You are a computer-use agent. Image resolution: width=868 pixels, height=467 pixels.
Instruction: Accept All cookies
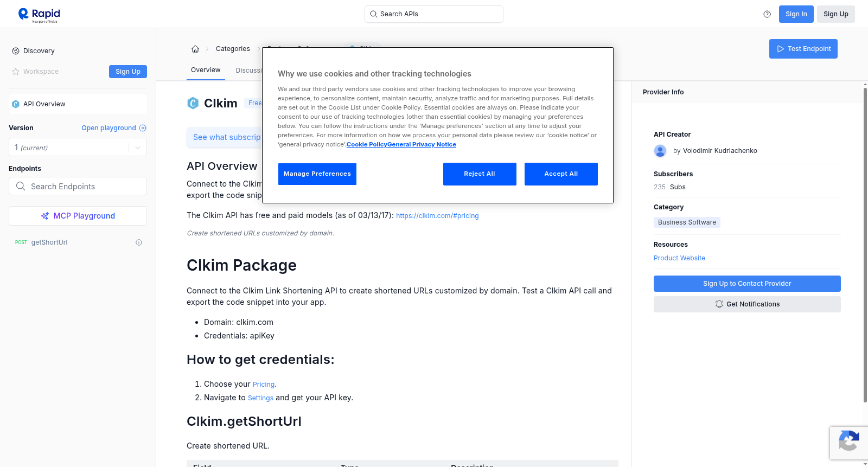coord(561,174)
